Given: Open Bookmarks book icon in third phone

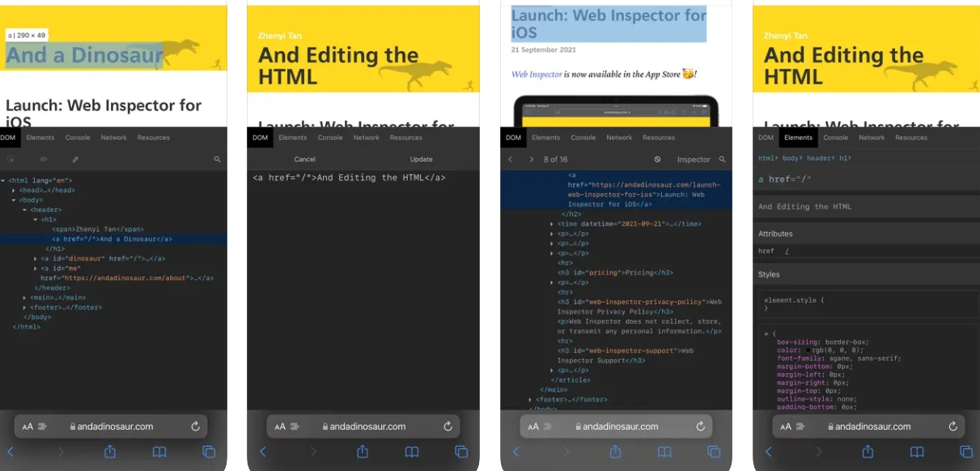Looking at the screenshot, I should point(664,452).
